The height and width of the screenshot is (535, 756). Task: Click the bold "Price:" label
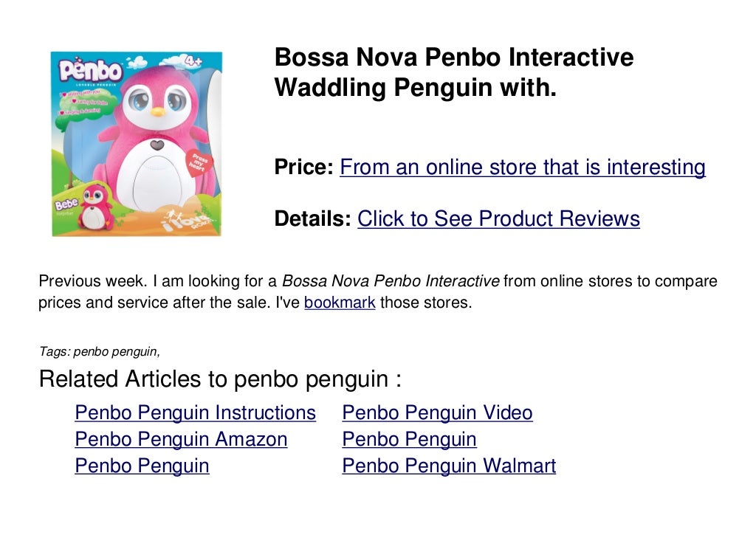coord(304,168)
